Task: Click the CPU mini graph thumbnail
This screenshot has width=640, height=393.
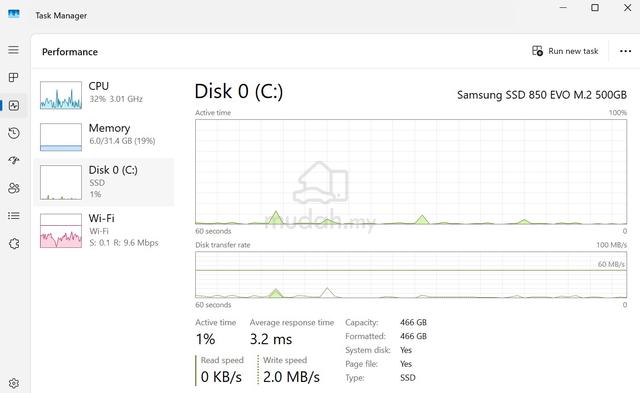Action: (61, 95)
